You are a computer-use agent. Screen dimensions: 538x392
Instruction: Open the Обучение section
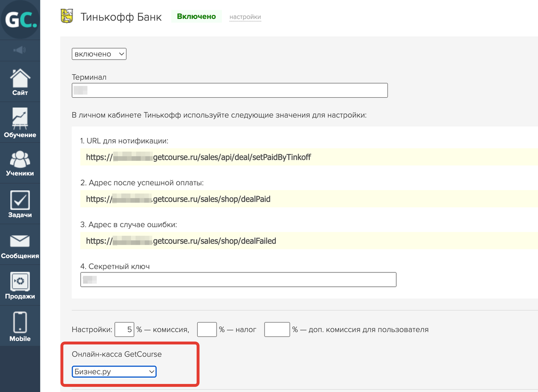click(20, 122)
